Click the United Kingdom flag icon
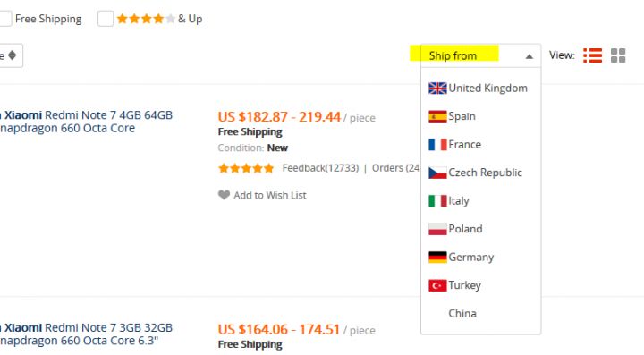The height and width of the screenshot is (355, 644). (437, 89)
